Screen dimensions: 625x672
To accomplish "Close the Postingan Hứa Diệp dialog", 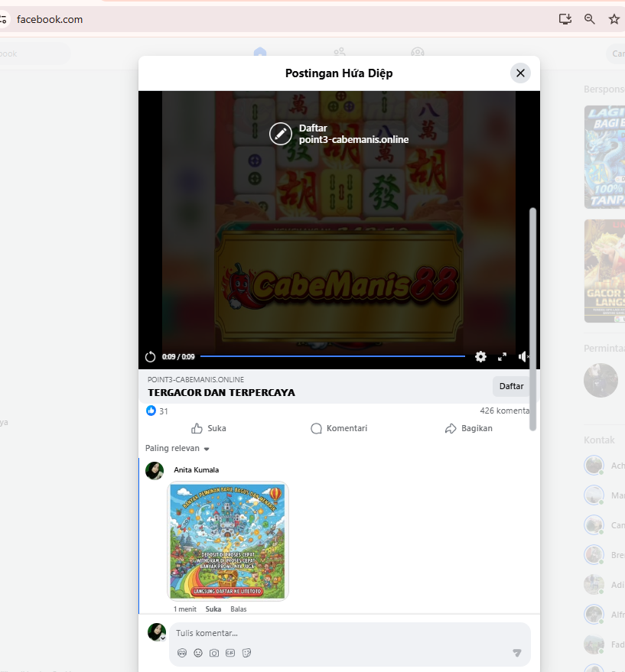I will [x=520, y=73].
